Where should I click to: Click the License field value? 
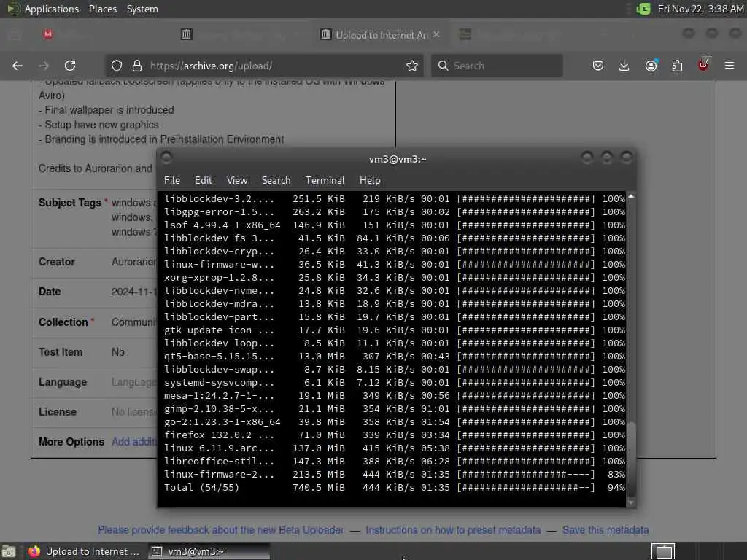point(133,412)
